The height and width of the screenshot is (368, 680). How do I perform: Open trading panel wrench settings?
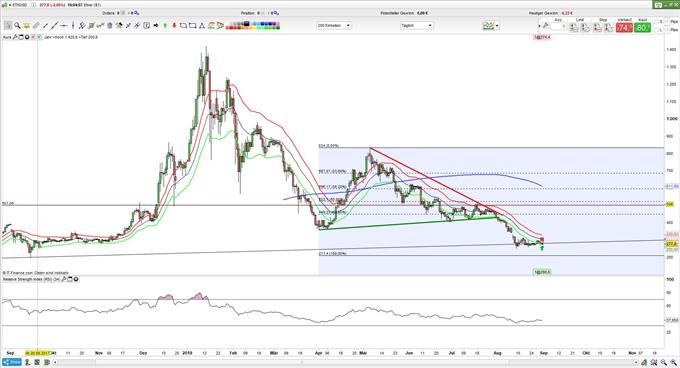coord(545,26)
